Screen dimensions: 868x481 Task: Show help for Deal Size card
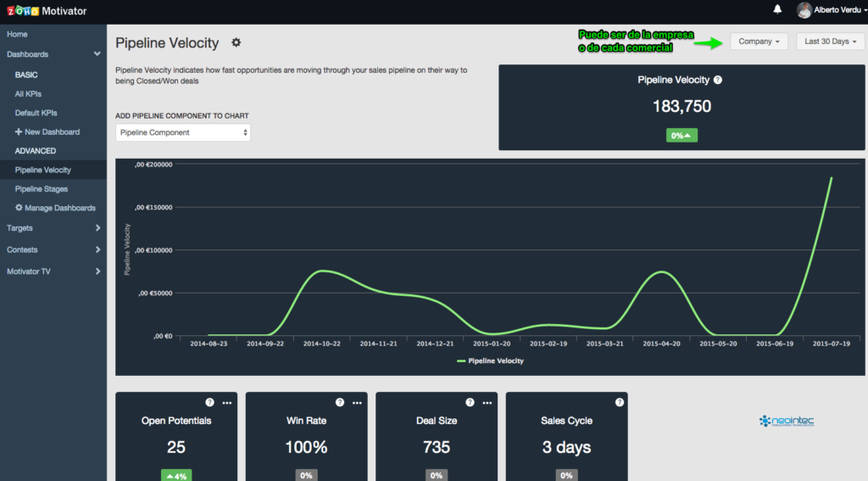[x=470, y=402]
